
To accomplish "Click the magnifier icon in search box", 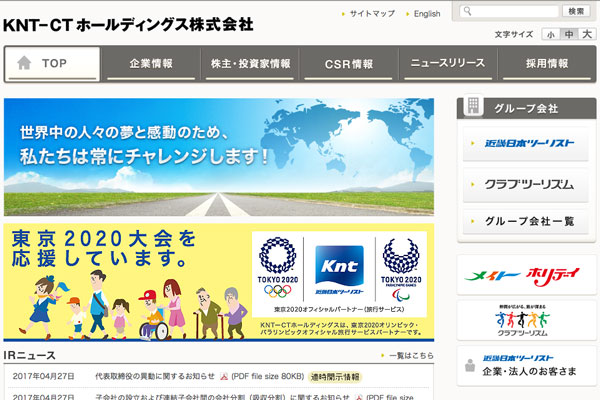I will coord(467,11).
